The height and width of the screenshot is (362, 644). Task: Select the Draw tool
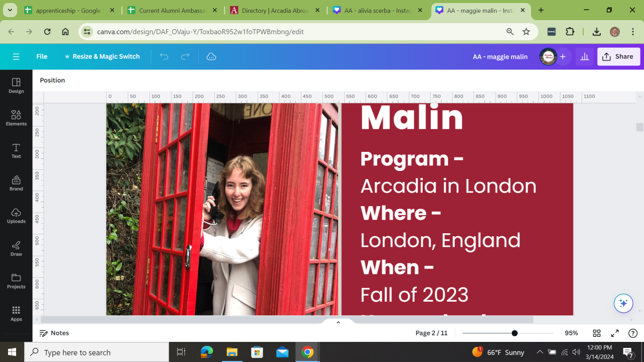[x=16, y=248]
